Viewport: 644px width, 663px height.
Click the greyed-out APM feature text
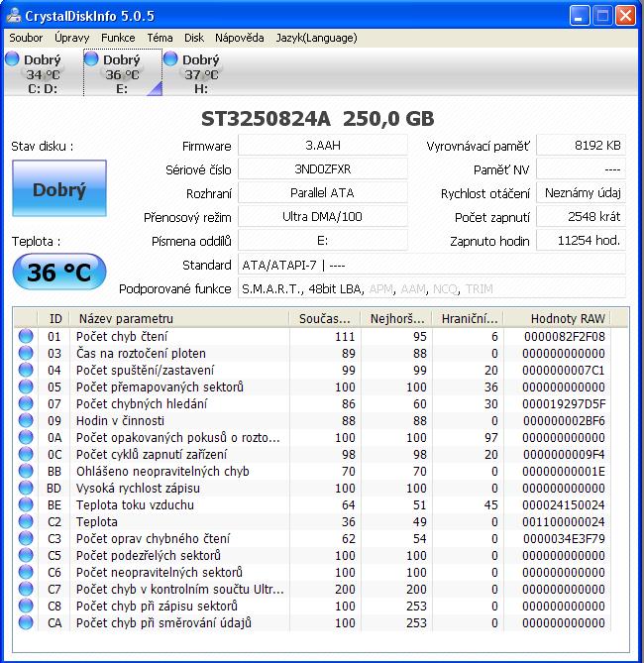tap(381, 288)
